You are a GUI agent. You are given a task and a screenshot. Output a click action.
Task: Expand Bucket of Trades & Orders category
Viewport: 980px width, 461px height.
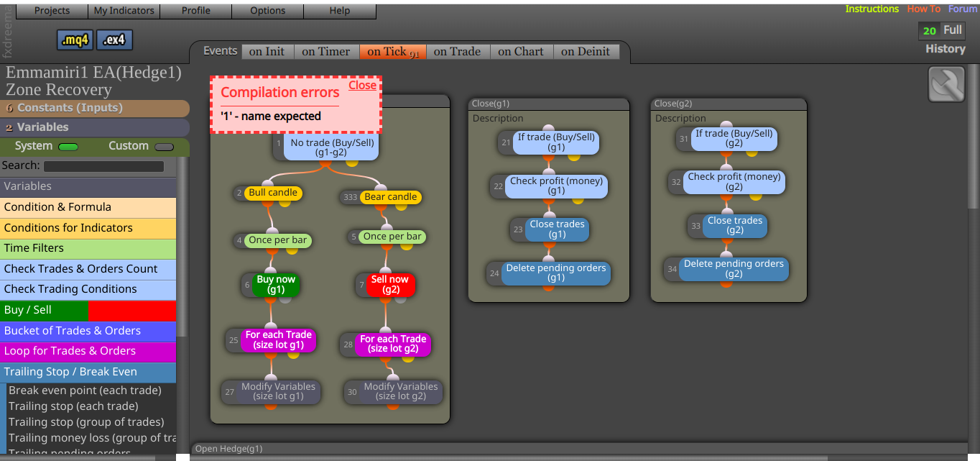point(88,331)
